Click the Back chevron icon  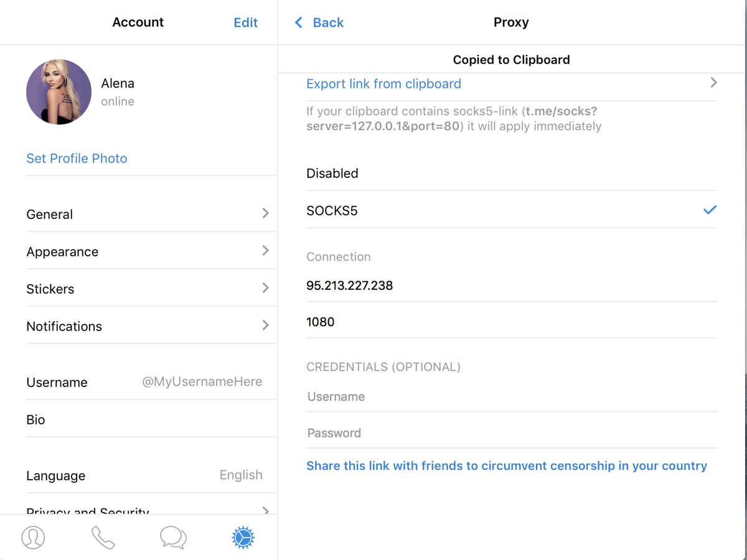coord(299,23)
